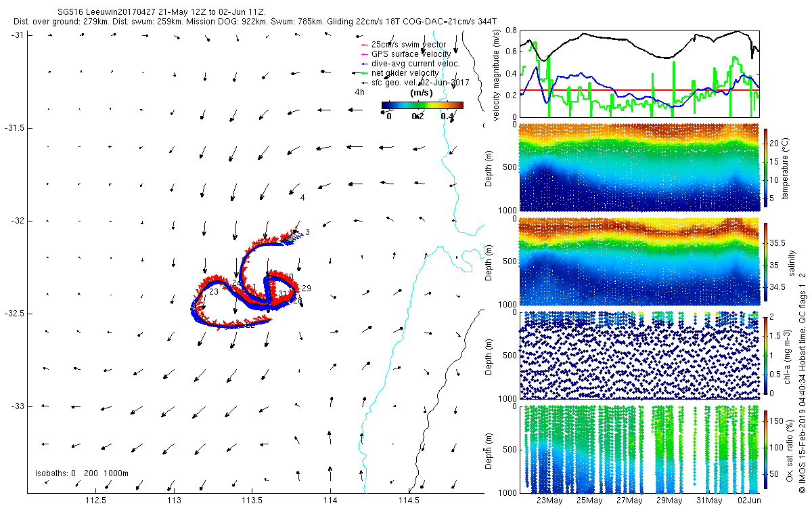Click the velocity magnitude time-series panel
Image resolution: width=812 pixels, height=508 pixels.
[x=639, y=72]
